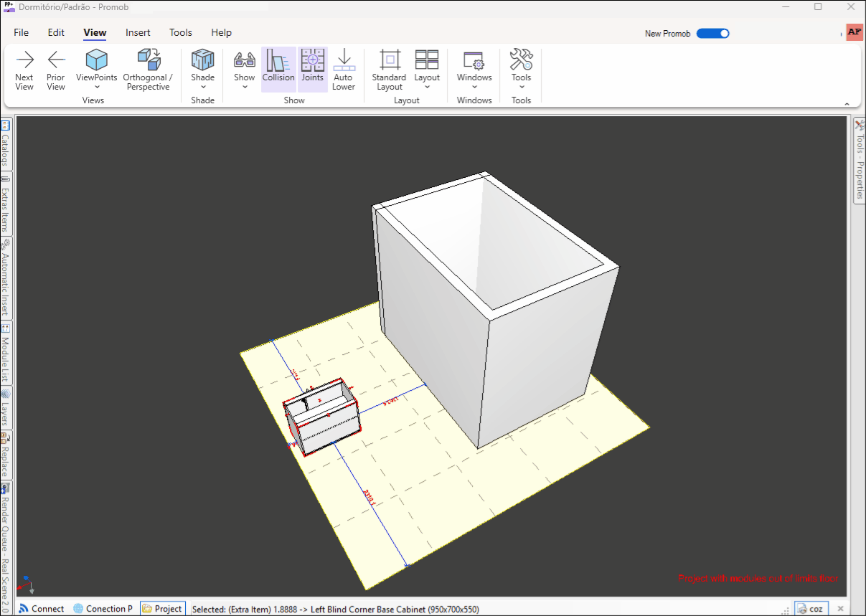Open the Insert menu tab
This screenshot has width=866, height=616.
[138, 32]
